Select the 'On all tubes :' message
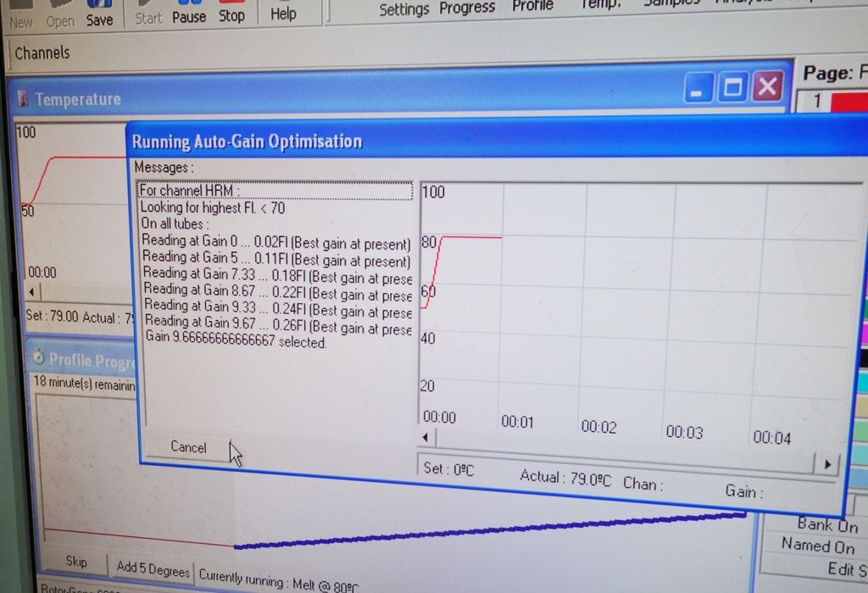Screen dimensions: 868x593 [x=175, y=224]
